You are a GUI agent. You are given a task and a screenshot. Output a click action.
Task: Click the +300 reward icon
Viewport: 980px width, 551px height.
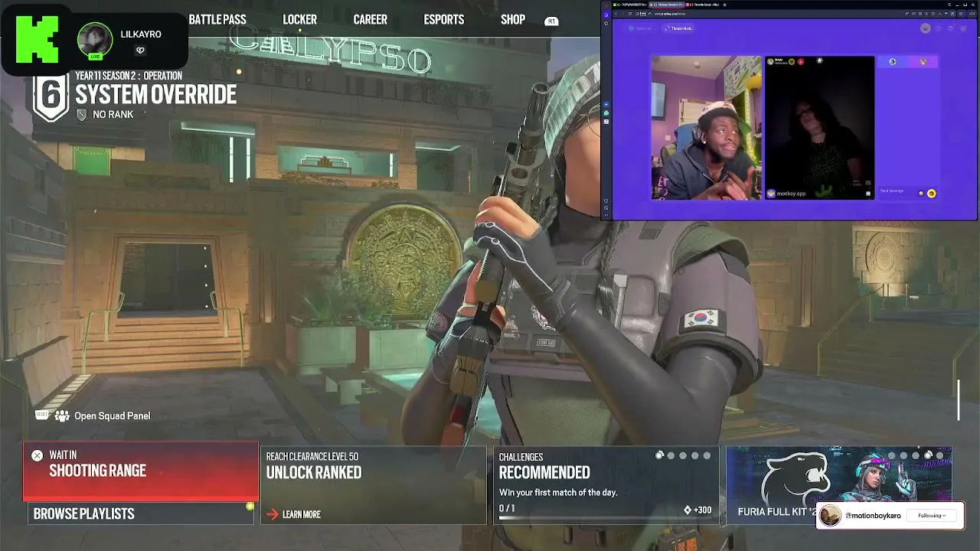[x=688, y=510]
